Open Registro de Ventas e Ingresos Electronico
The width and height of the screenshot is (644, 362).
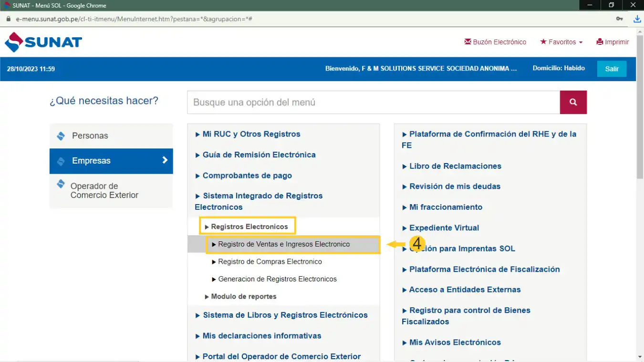284,244
